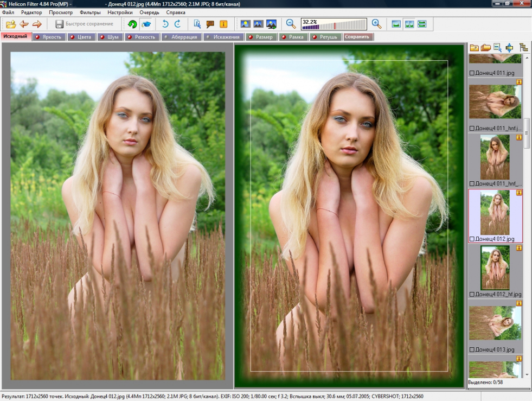
Task: Open the image info icon in toolbar
Action: click(x=223, y=24)
